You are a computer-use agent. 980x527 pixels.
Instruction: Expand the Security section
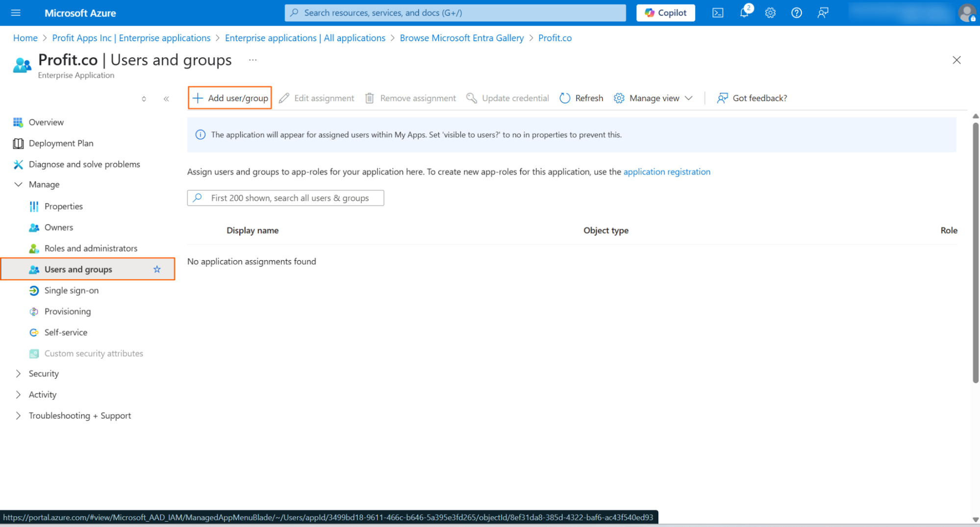click(18, 373)
